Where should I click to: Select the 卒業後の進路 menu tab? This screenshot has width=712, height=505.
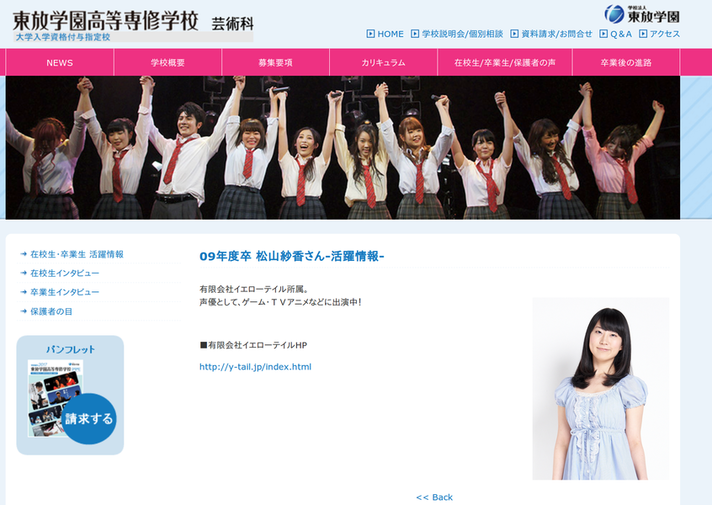[626, 63]
